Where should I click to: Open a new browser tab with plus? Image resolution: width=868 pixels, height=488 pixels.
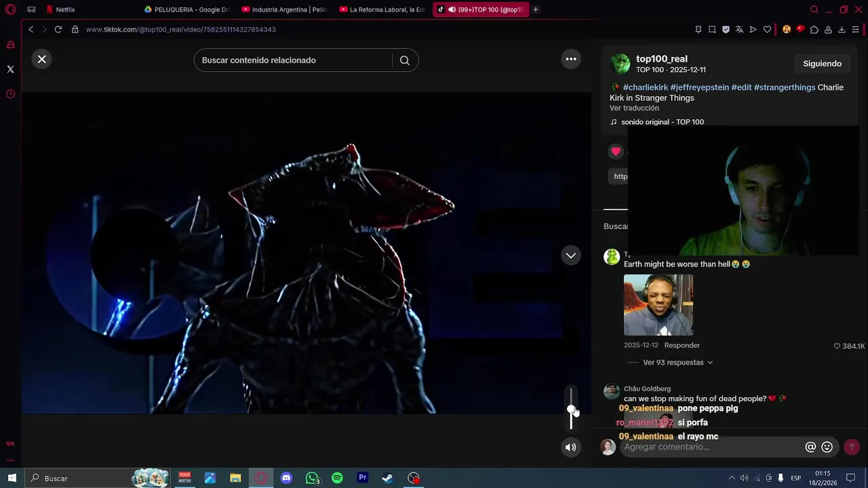point(536,9)
